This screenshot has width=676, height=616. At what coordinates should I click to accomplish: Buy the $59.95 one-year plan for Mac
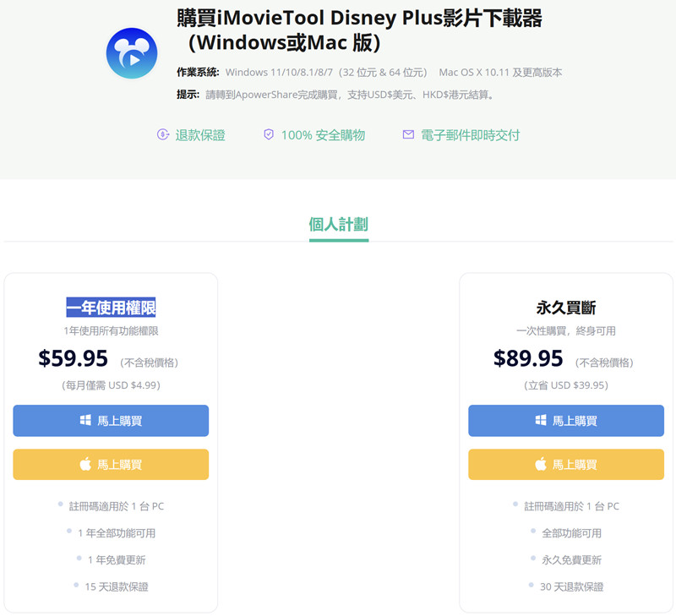click(x=111, y=465)
